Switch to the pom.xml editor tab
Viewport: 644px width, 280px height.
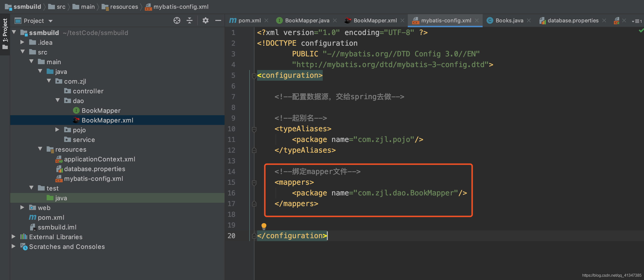pyautogui.click(x=249, y=20)
